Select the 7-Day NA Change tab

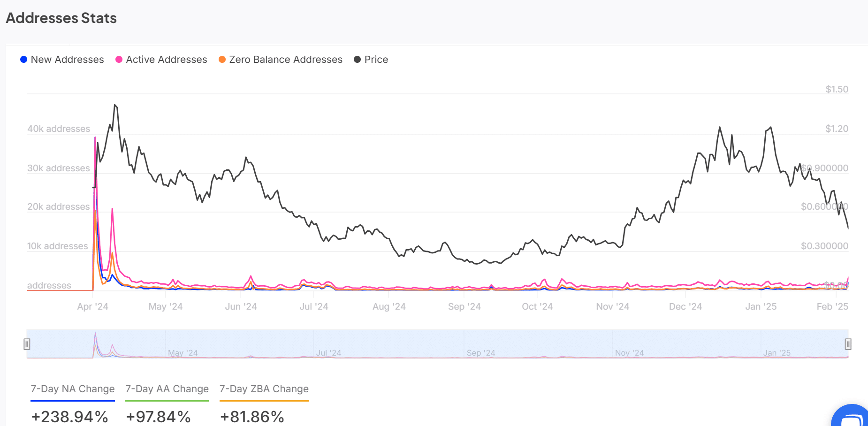[x=73, y=389]
